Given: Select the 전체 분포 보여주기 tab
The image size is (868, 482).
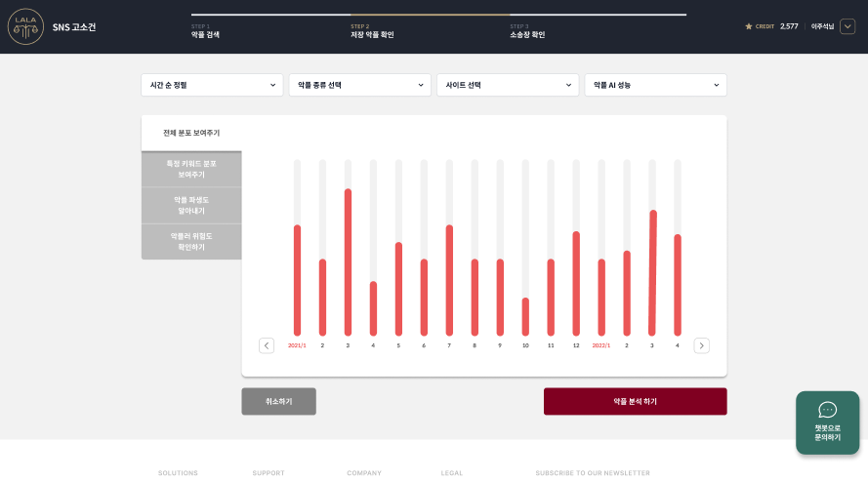Looking at the screenshot, I should pos(191,133).
